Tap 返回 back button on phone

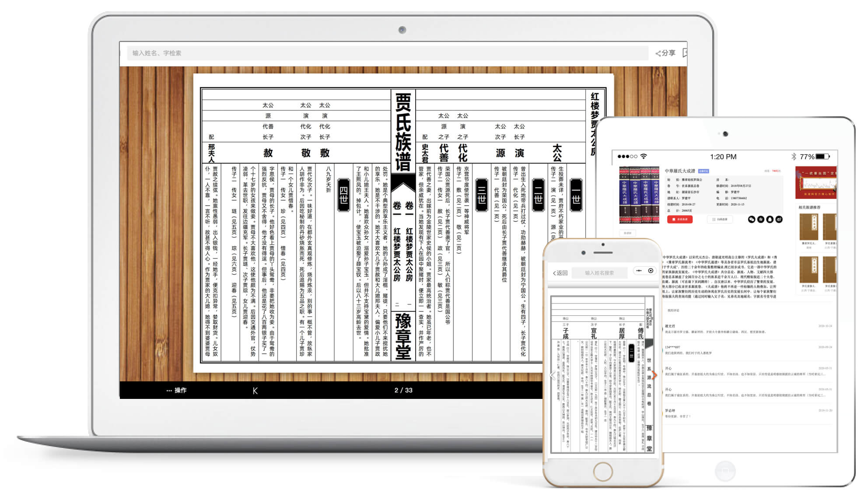point(560,273)
